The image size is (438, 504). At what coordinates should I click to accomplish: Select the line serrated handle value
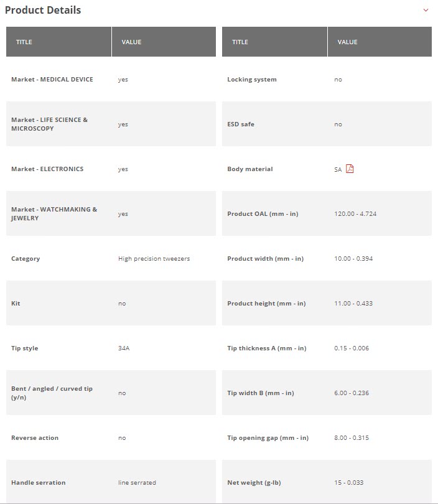137,482
